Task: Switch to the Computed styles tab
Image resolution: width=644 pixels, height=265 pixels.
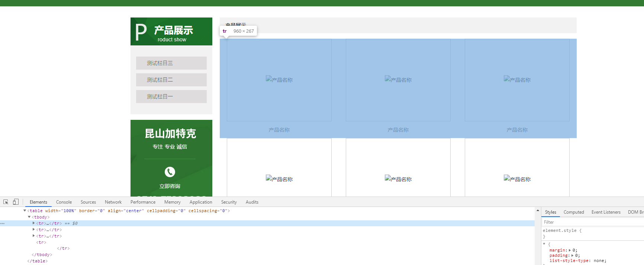Action: pyautogui.click(x=573, y=212)
